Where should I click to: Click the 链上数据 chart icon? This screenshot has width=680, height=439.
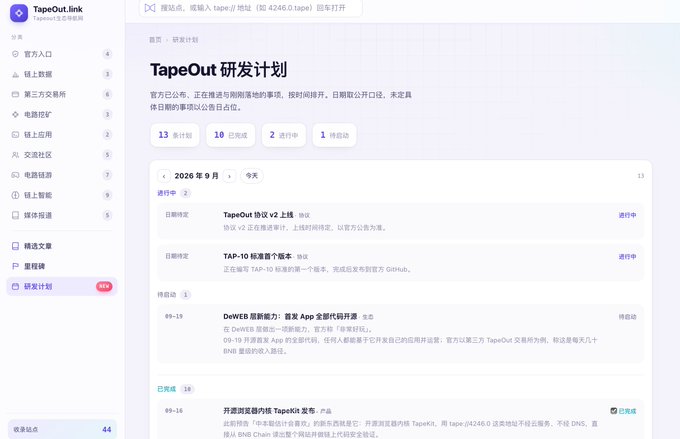(15, 74)
